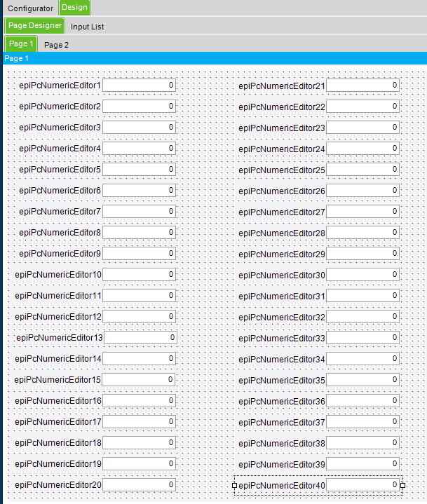Click the epiPcNumericEditor39 input field

click(x=363, y=464)
